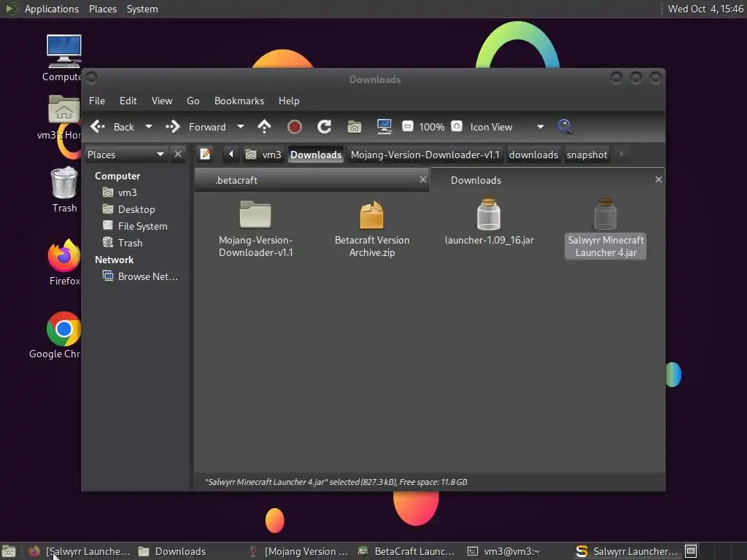Click the show desktop icon in the bottom panel

tap(9, 551)
